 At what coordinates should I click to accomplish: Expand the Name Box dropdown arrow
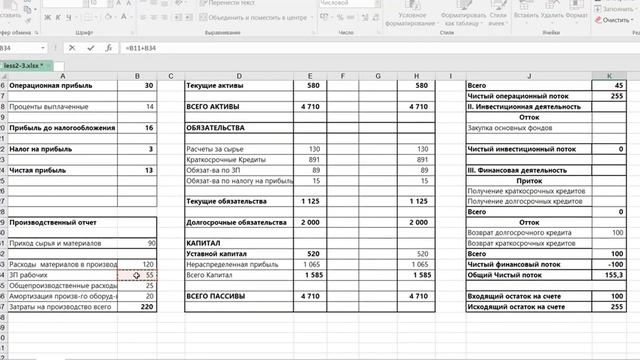(42, 48)
